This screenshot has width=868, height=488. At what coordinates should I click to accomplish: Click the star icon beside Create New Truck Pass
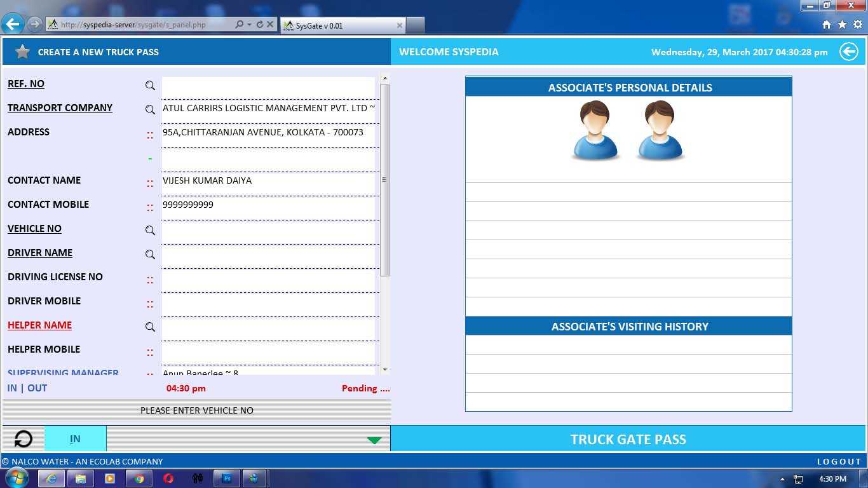22,52
